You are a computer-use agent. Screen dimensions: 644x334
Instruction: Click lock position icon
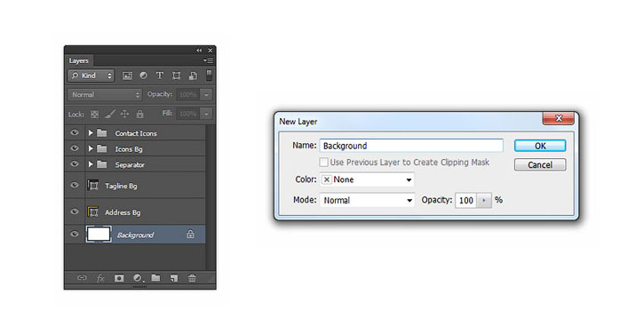(124, 115)
